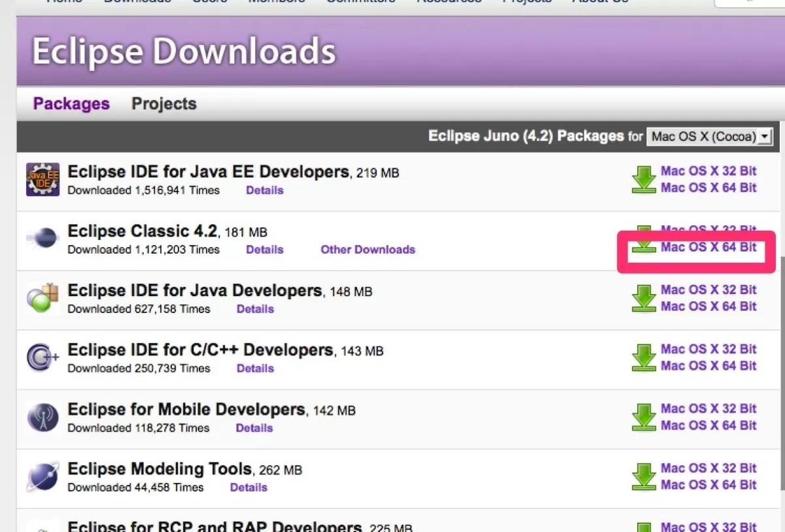Click the "219 MB" size text
Viewport: 785px width, 532px height.
coord(377,173)
